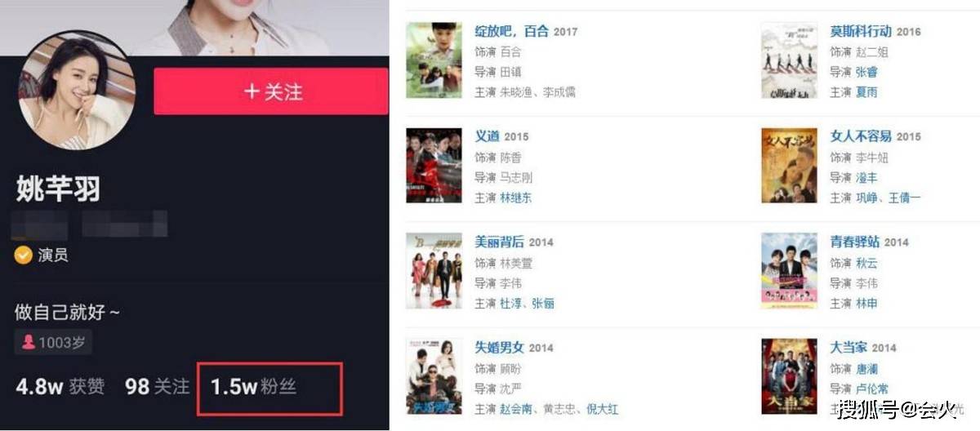Open the 青春驿站 poster thumbnail
The image size is (980, 431).
(789, 271)
